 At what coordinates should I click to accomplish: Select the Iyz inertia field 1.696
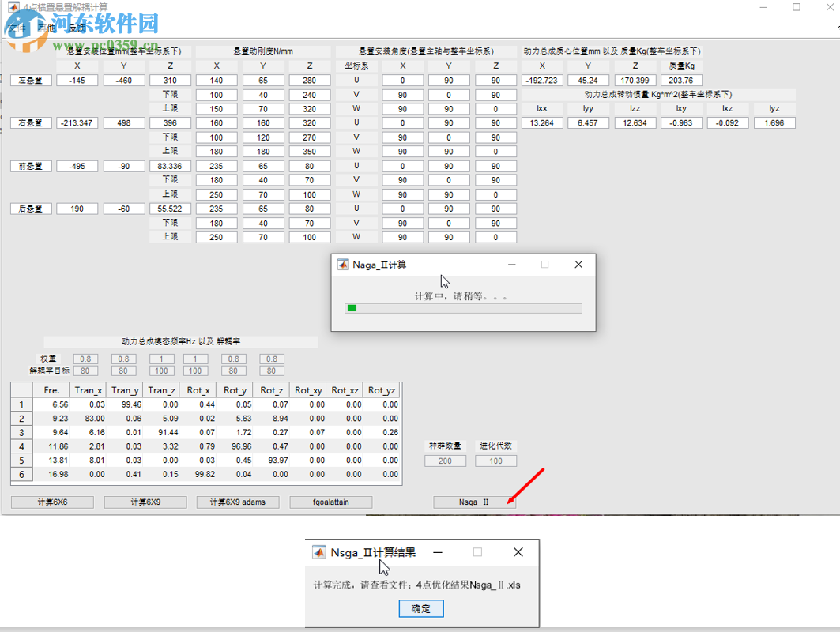774,122
